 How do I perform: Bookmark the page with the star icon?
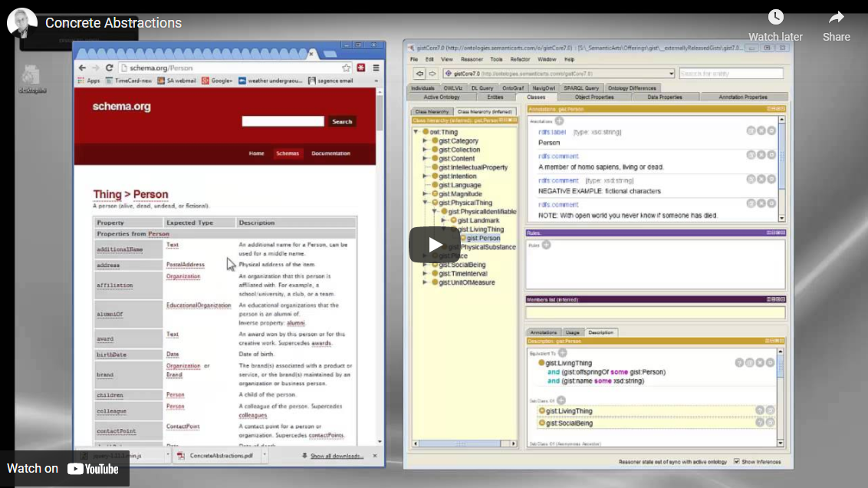[346, 68]
